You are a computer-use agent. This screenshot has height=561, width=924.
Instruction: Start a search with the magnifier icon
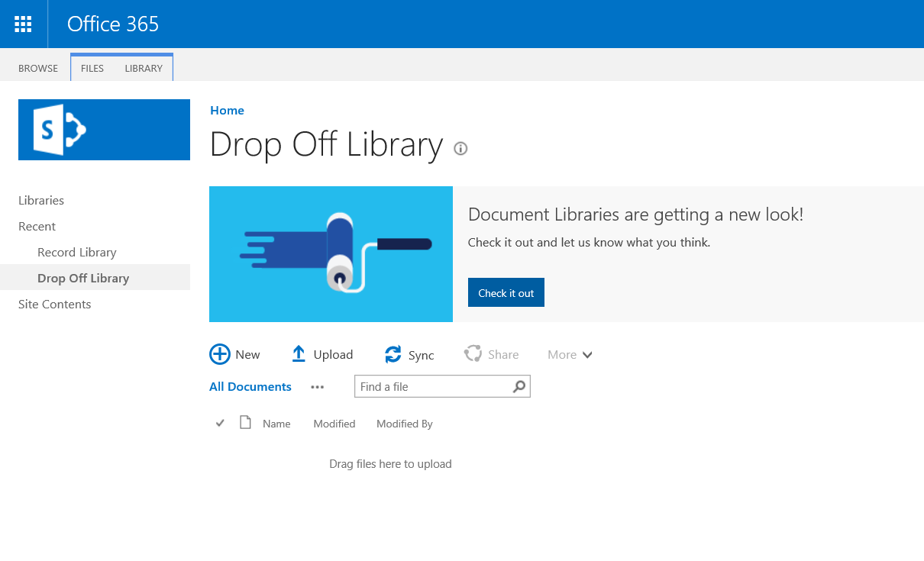click(x=519, y=386)
